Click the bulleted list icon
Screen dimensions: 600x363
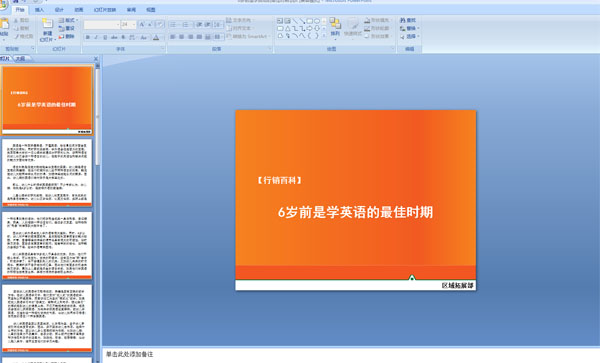click(x=173, y=24)
